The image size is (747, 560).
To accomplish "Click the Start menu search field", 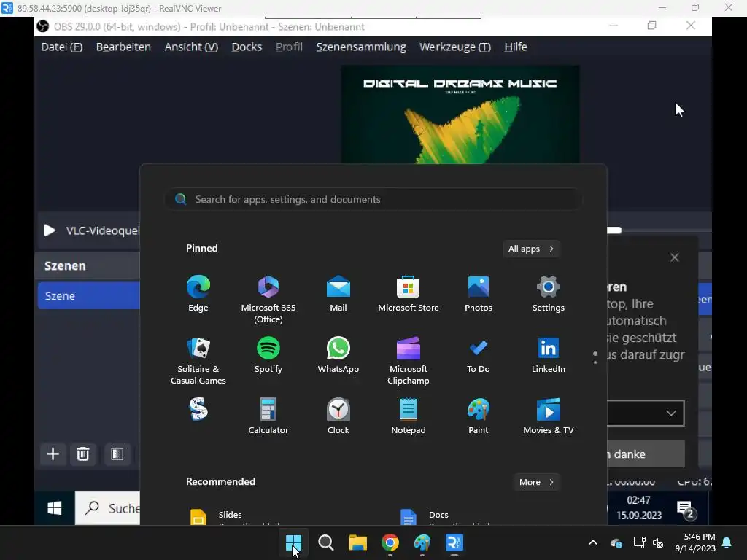I will [373, 200].
